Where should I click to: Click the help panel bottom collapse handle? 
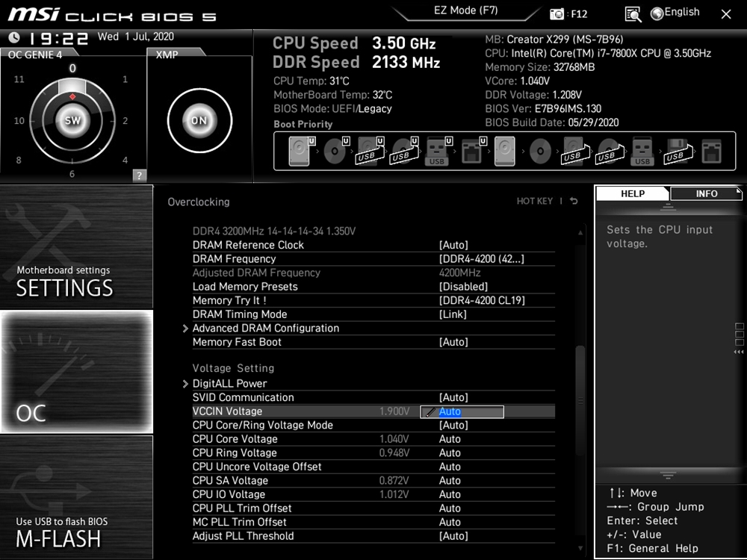[x=668, y=475]
